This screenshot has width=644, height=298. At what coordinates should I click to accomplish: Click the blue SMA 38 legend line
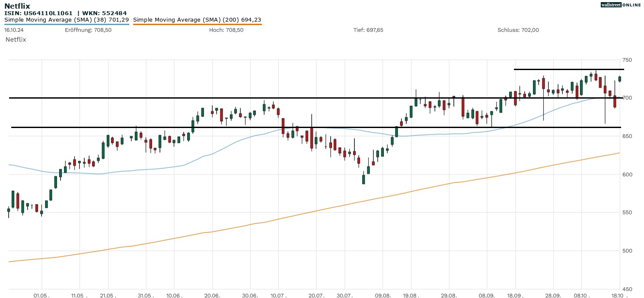67,24
